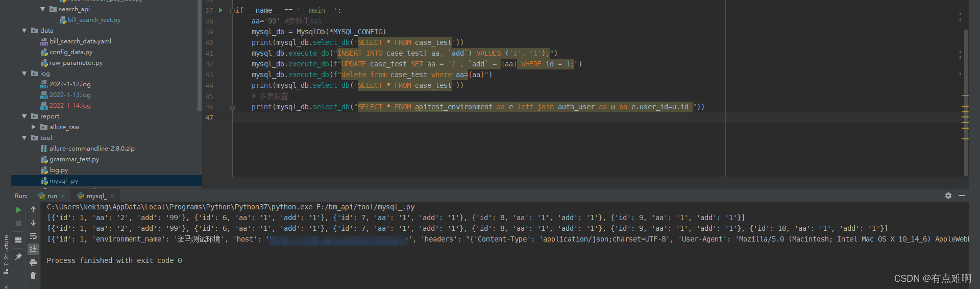
Task: Open bill_search_data.yaml file
Action: coord(76,41)
